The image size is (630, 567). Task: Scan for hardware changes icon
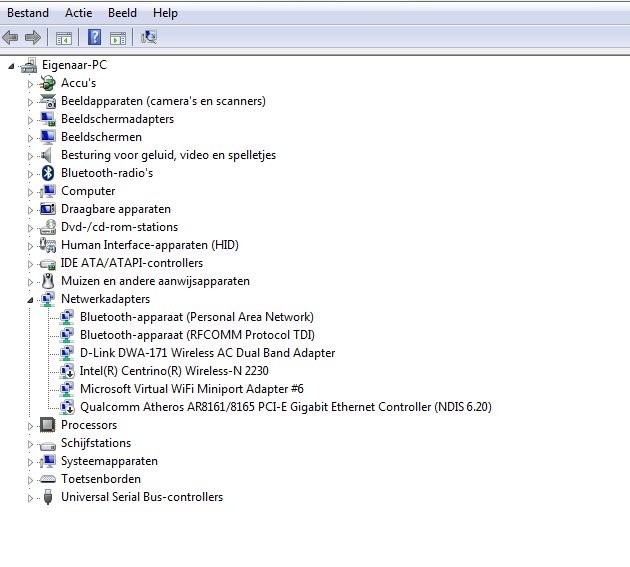149,37
